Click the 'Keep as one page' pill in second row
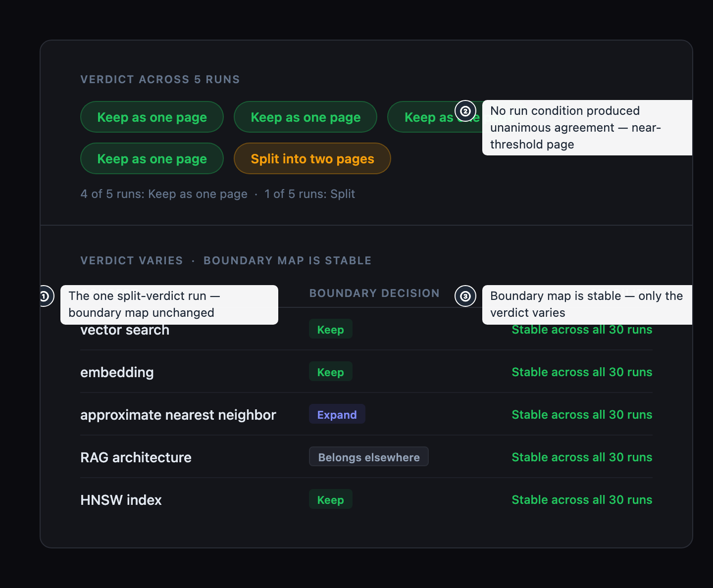 pyautogui.click(x=152, y=158)
